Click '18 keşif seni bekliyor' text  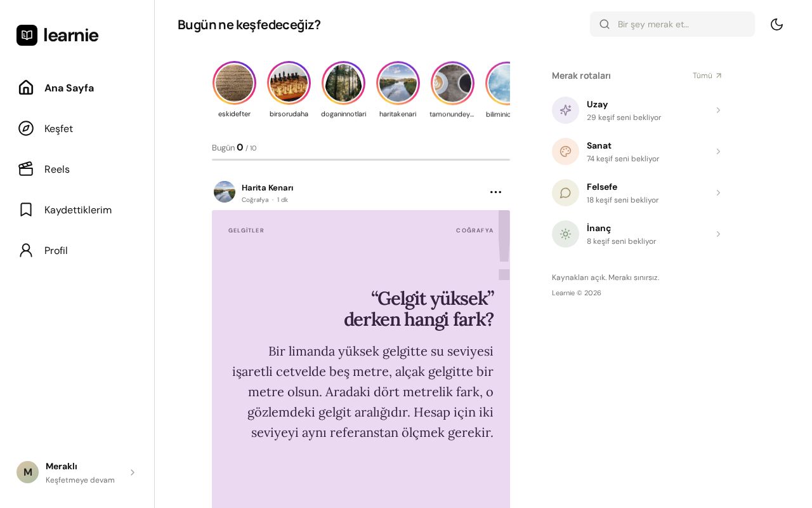click(622, 200)
